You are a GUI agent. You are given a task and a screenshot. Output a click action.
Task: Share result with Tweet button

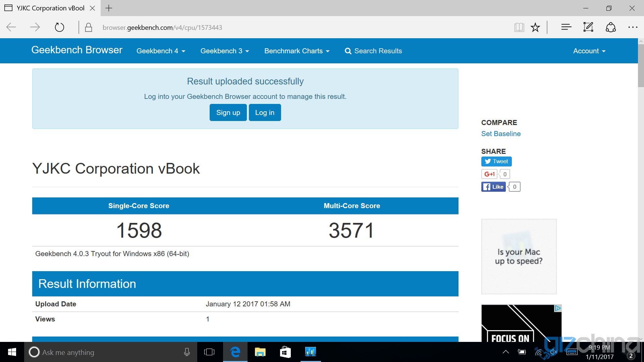pos(496,161)
